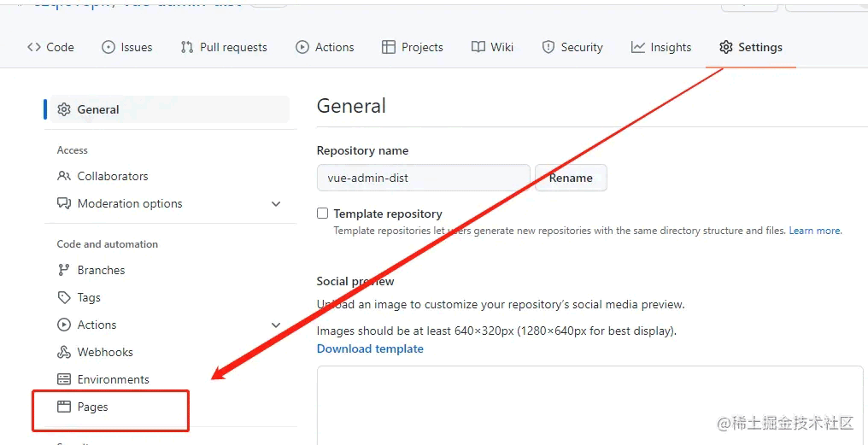
Task: Click the Webhooks icon in sidebar
Action: [x=64, y=352]
